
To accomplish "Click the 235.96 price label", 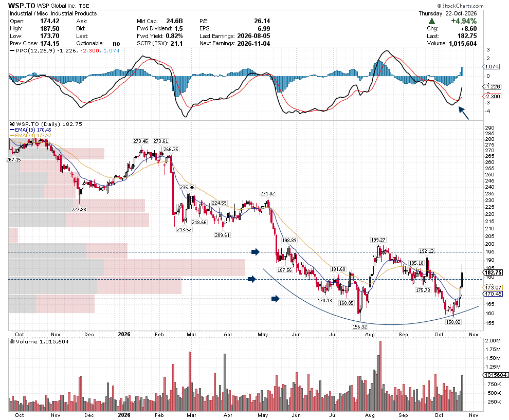I will [187, 187].
